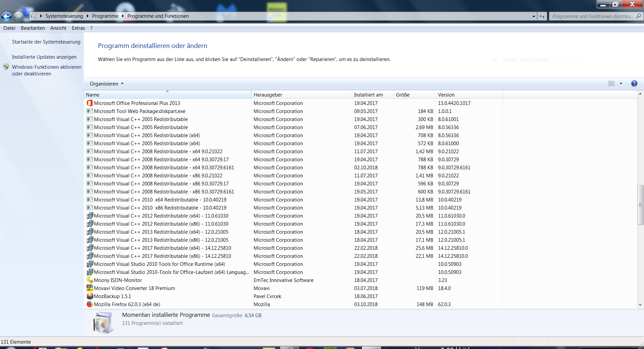The image size is (644, 349).
Task: Select Visual C++ 2010 x86 Redistributable row
Action: (293, 208)
